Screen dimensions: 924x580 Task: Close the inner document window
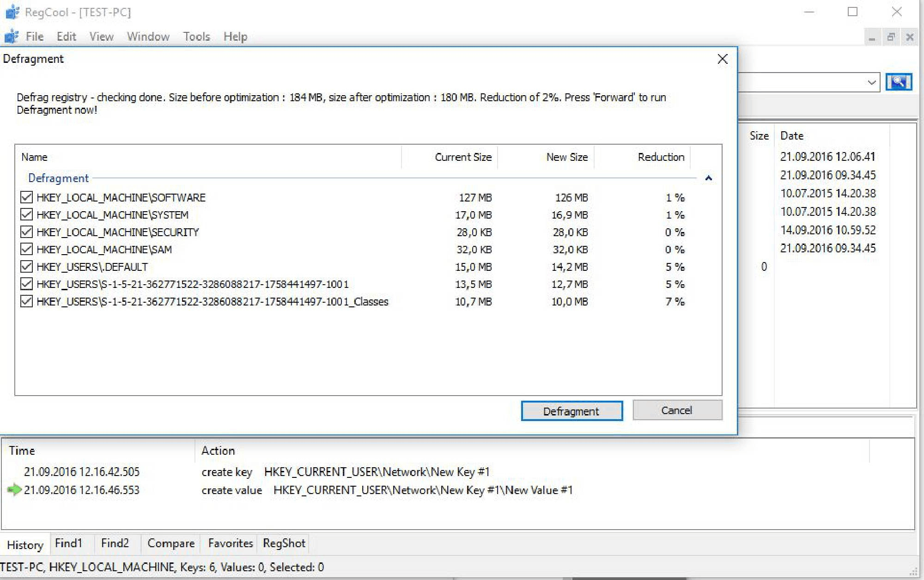point(910,37)
